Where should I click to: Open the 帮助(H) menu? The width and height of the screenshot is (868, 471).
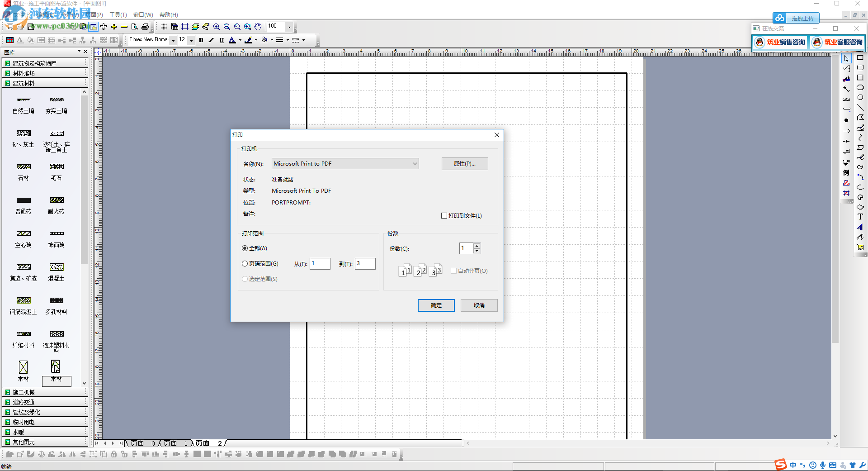[x=169, y=15]
